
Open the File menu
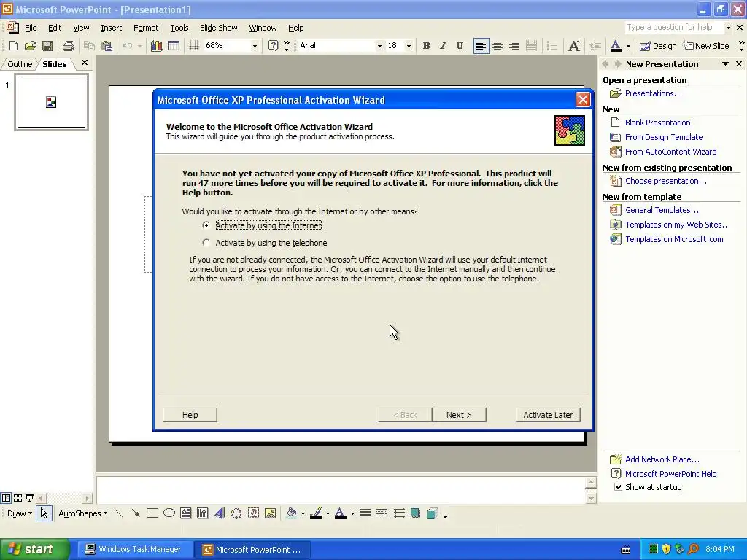tap(31, 28)
